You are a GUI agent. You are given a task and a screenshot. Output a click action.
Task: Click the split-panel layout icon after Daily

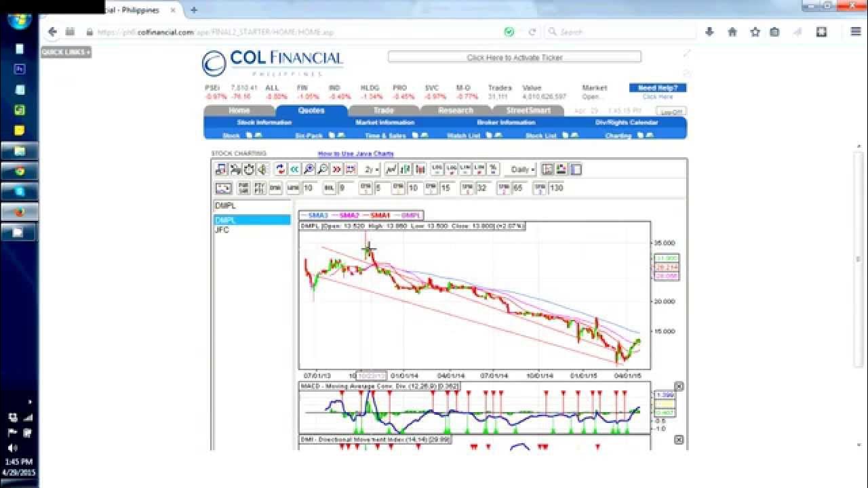(576, 169)
